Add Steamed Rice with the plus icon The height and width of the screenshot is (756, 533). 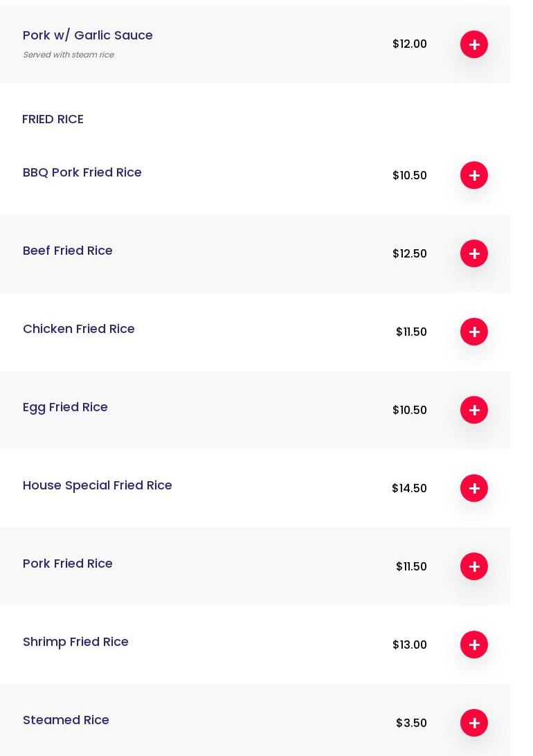click(x=473, y=723)
